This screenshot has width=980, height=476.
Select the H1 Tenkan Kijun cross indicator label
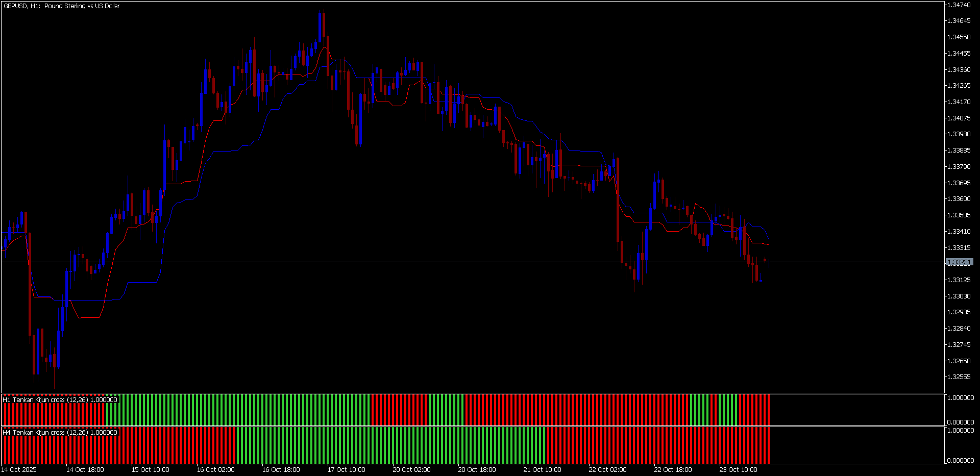coord(60,400)
